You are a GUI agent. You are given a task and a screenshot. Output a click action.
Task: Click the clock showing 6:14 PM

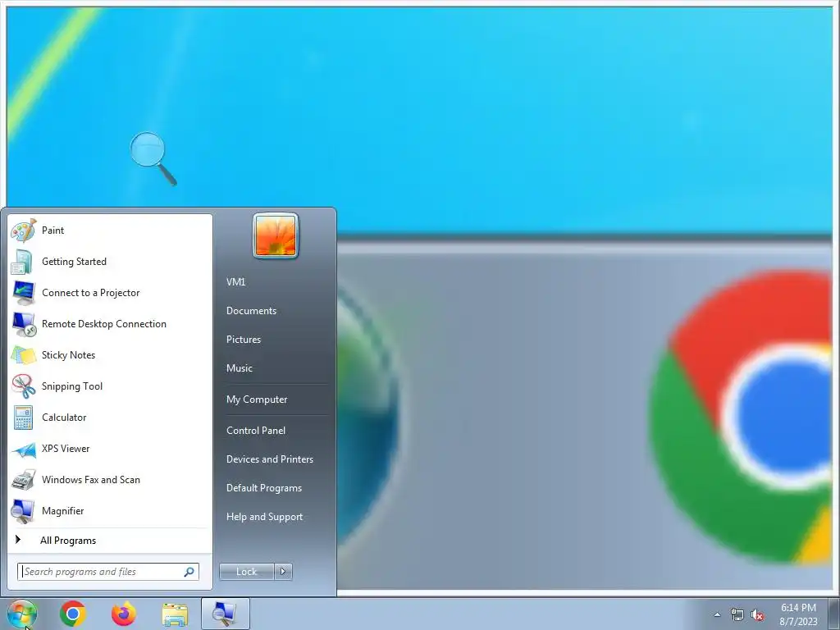click(x=798, y=608)
